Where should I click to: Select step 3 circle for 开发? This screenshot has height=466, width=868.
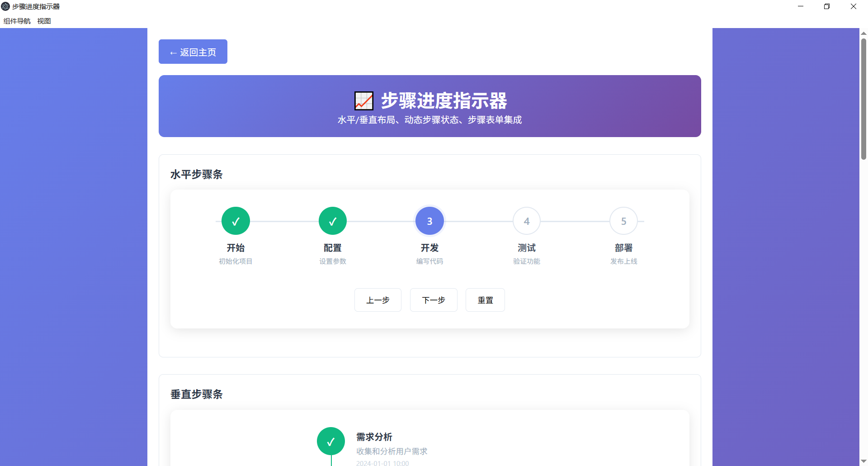(x=429, y=221)
